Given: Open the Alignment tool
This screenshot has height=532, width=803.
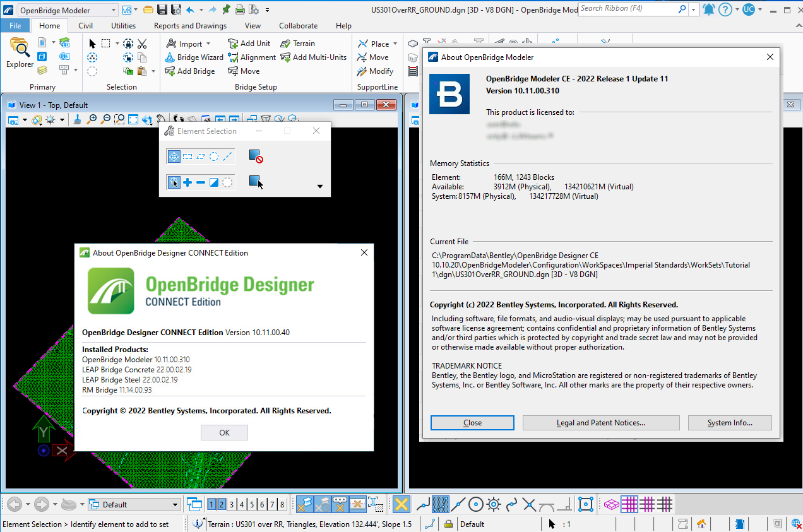Looking at the screenshot, I should tap(251, 57).
